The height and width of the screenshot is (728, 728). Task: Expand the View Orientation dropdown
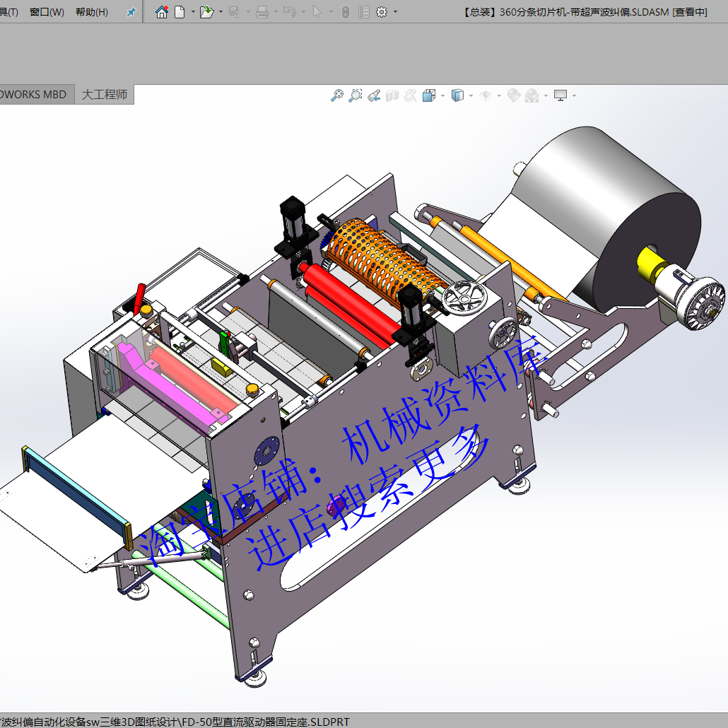[x=442, y=95]
